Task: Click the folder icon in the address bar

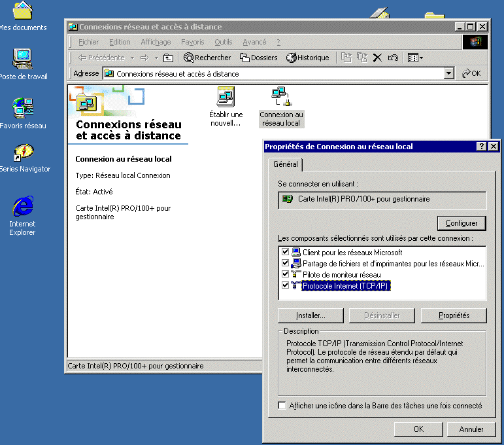Action: tap(109, 74)
